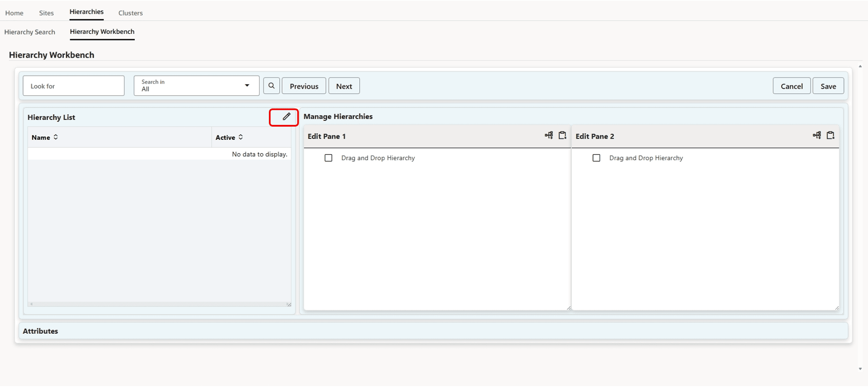Check Drag and Drop Hierarchy in Edit Pane 1

329,158
